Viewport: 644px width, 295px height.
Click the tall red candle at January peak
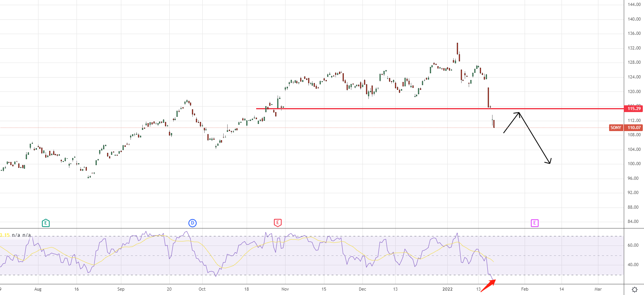click(457, 49)
